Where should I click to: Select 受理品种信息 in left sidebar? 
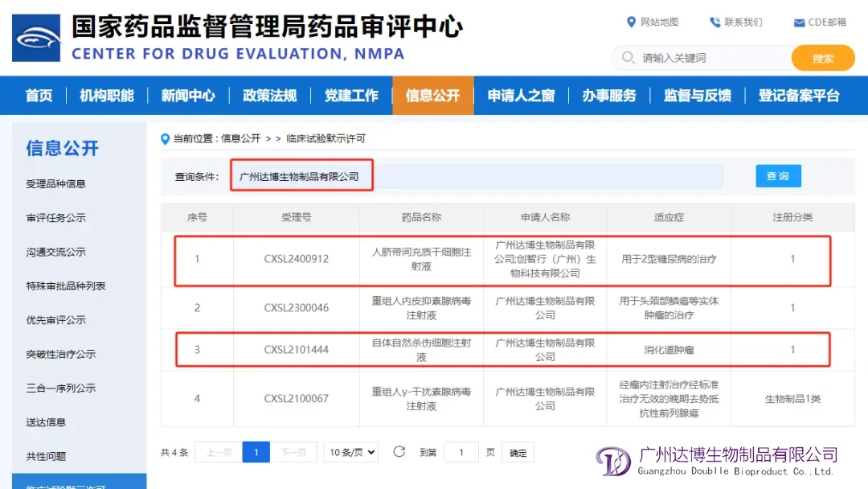[x=55, y=183]
